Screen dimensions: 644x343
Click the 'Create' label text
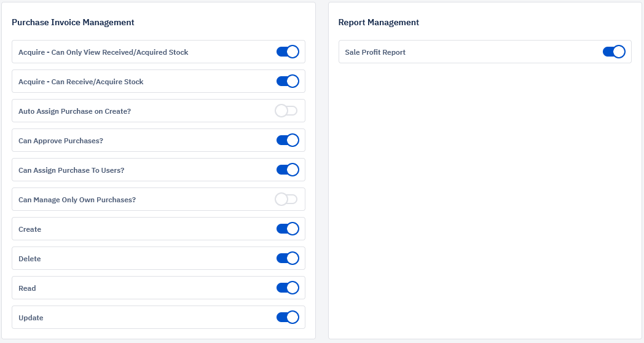tap(29, 229)
